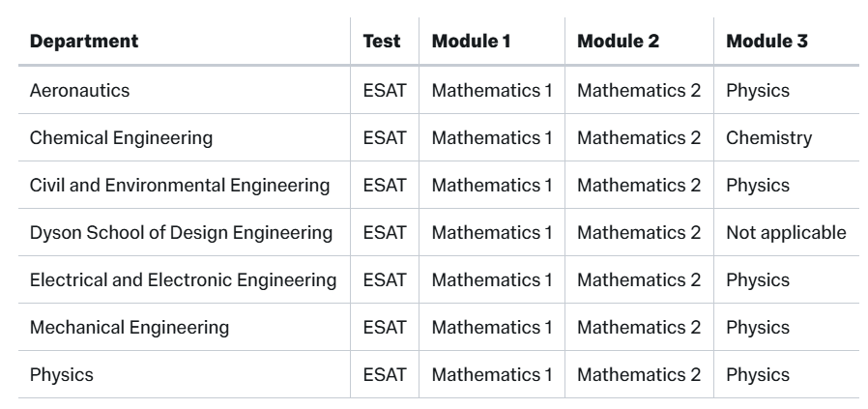Click Physics module in Aeronautics row

(x=758, y=90)
